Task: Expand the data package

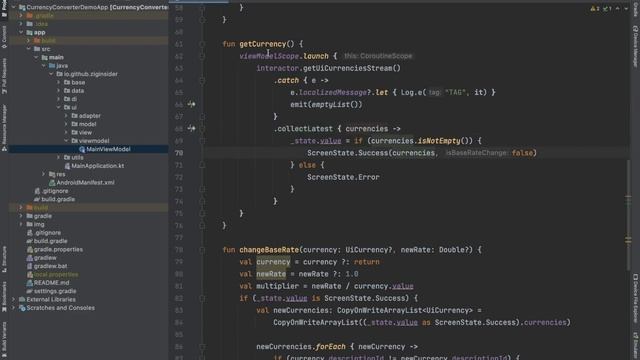Action: (58, 91)
